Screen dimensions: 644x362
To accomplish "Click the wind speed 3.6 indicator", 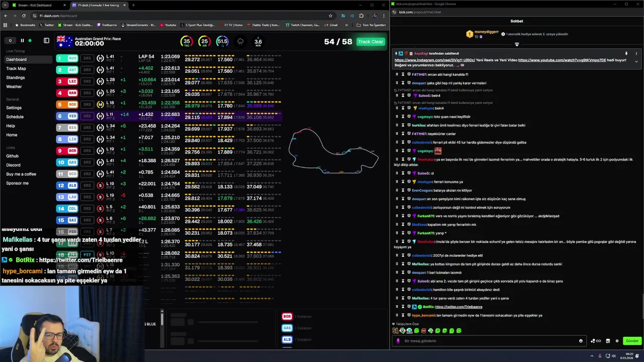I will (x=258, y=42).
